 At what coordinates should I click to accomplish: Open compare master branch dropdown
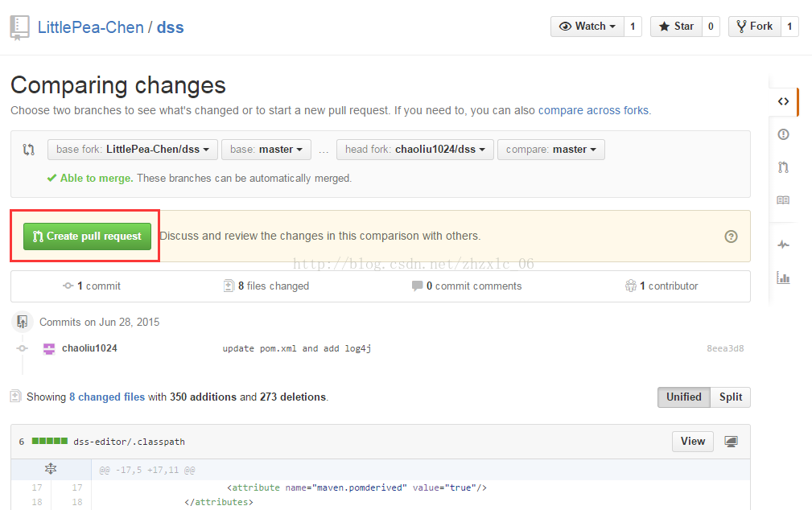click(551, 150)
